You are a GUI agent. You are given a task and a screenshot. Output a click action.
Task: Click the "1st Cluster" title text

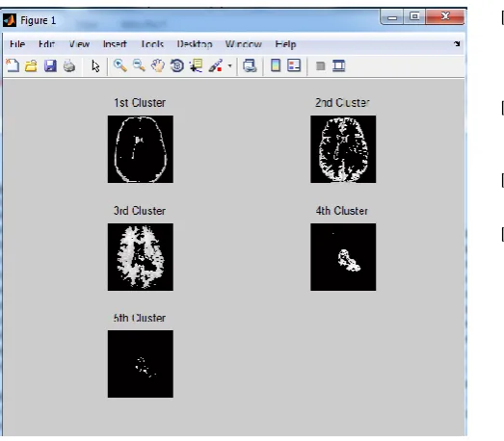(140, 103)
